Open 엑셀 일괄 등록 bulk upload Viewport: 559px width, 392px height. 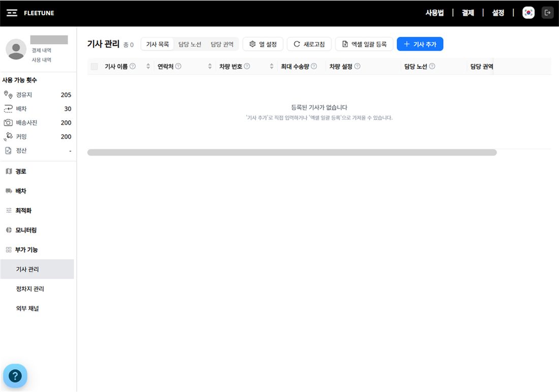[x=364, y=44]
